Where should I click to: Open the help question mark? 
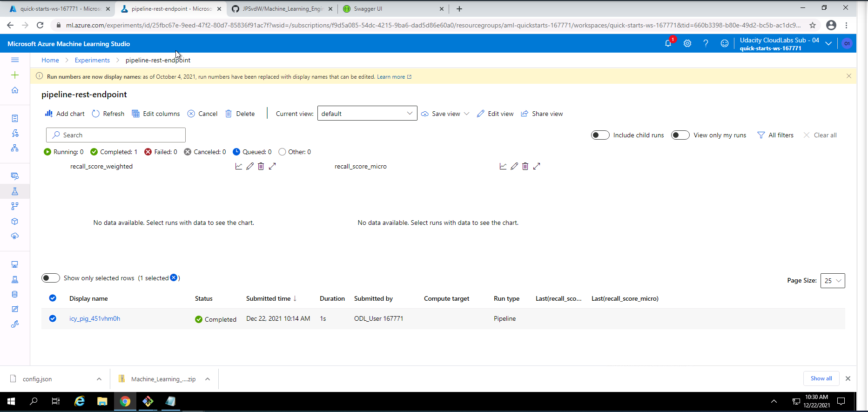tap(706, 43)
